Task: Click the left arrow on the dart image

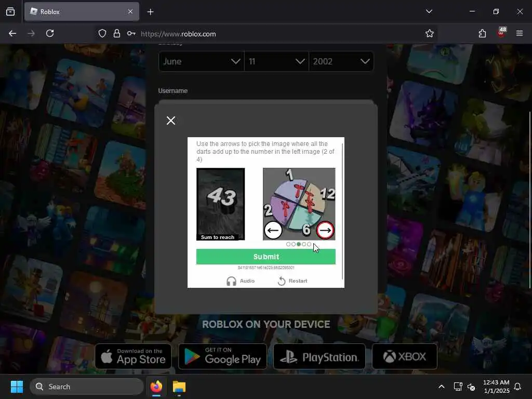Action: 273,230
